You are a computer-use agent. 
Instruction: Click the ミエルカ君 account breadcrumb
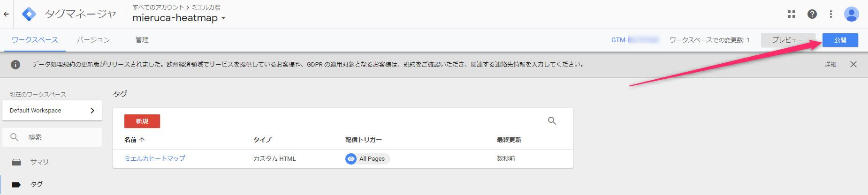(x=206, y=7)
